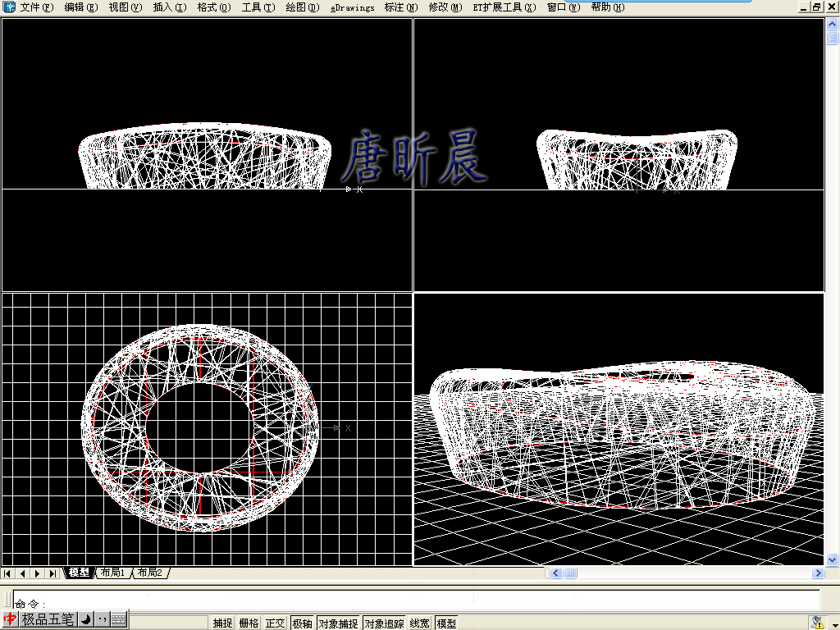Toggle 正交 (Ortho) mode in status bar
The height and width of the screenshot is (630, 840).
point(275,623)
